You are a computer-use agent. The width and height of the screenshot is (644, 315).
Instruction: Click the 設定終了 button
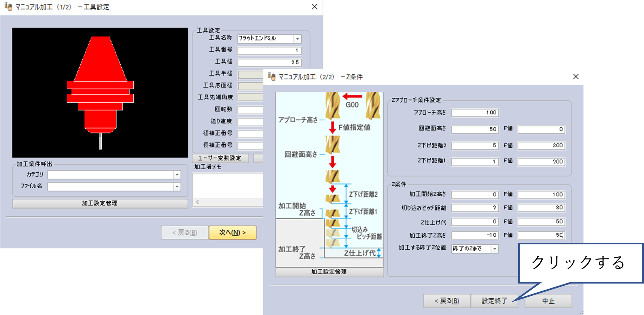(494, 301)
